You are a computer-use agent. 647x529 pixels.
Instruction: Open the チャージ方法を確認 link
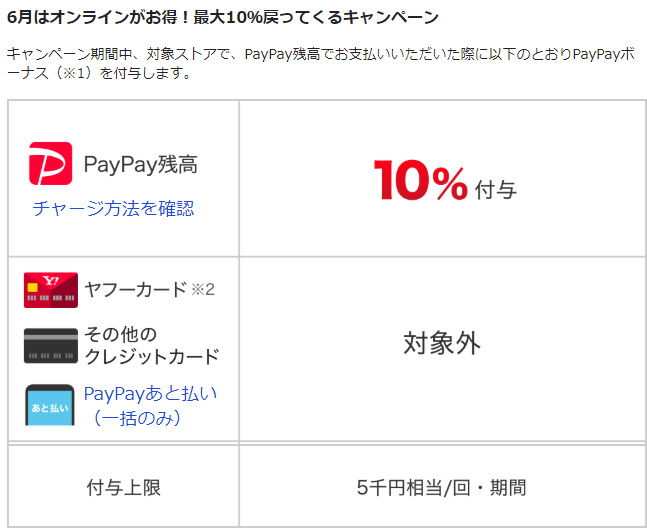click(x=113, y=208)
